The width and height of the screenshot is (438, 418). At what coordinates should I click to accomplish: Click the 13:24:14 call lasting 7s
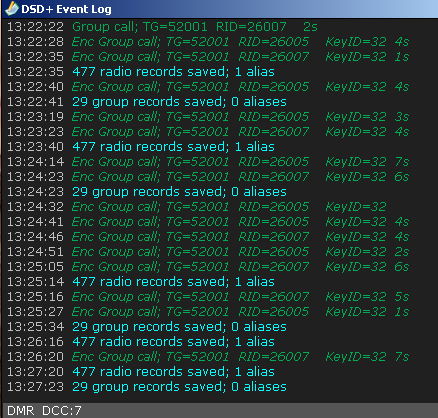pos(208,162)
